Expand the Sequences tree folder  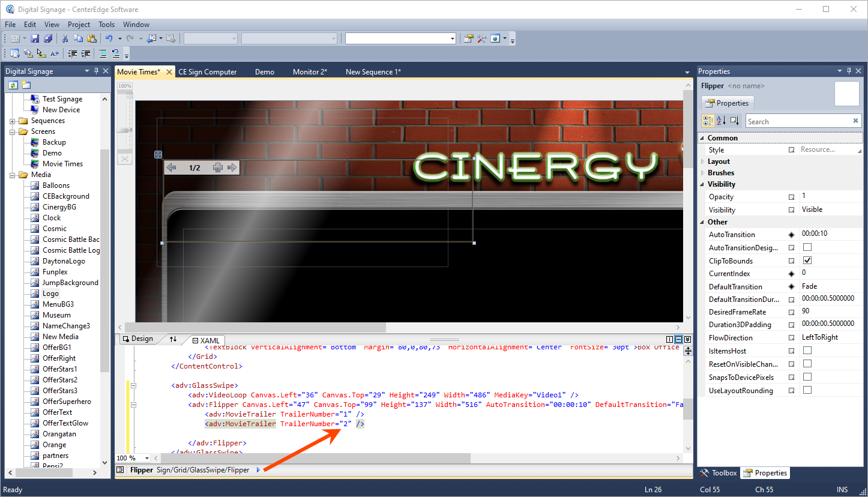pos(13,121)
